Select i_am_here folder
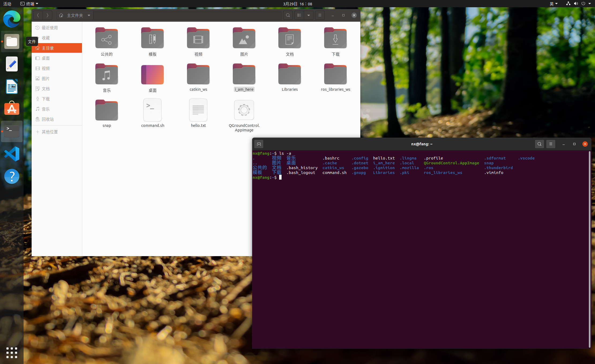Screen dimensions: 595x364 tap(244, 77)
